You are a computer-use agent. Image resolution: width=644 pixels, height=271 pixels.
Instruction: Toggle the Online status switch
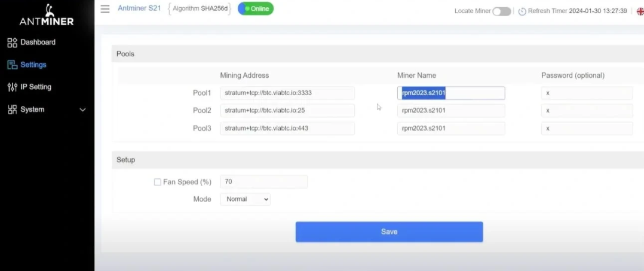coord(256,9)
